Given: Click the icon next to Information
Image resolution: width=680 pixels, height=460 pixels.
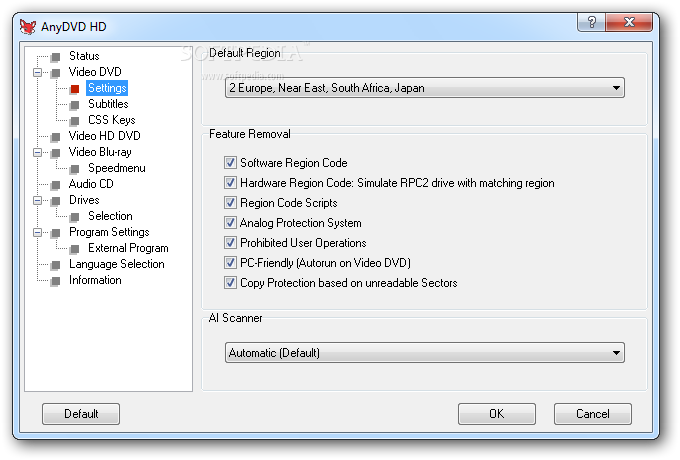Looking at the screenshot, I should coord(56,281).
